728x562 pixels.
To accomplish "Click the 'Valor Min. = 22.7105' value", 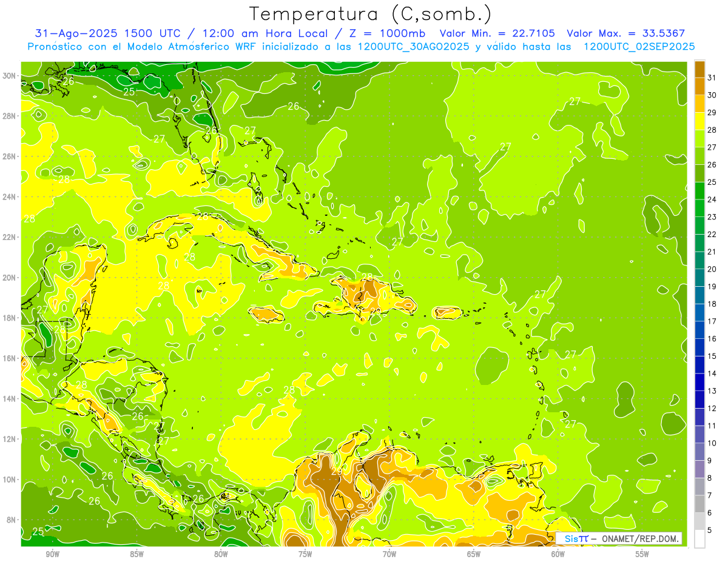I will pyautogui.click(x=497, y=33).
